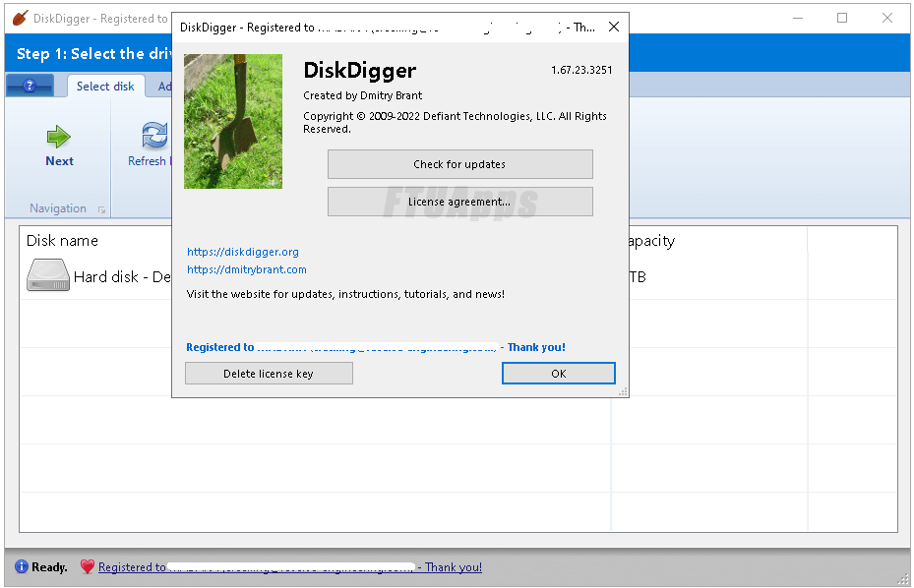Screen dimensions: 914x588
Task: Click the resize grip of the About dialog
Action: (x=623, y=392)
